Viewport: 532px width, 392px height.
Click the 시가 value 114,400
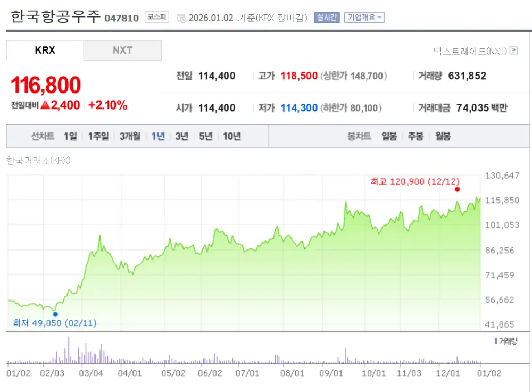[x=217, y=108]
